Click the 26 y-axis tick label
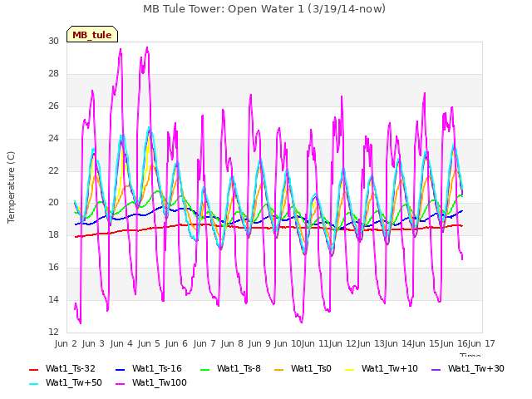Viewport: 532px width, 399px height. [53, 106]
